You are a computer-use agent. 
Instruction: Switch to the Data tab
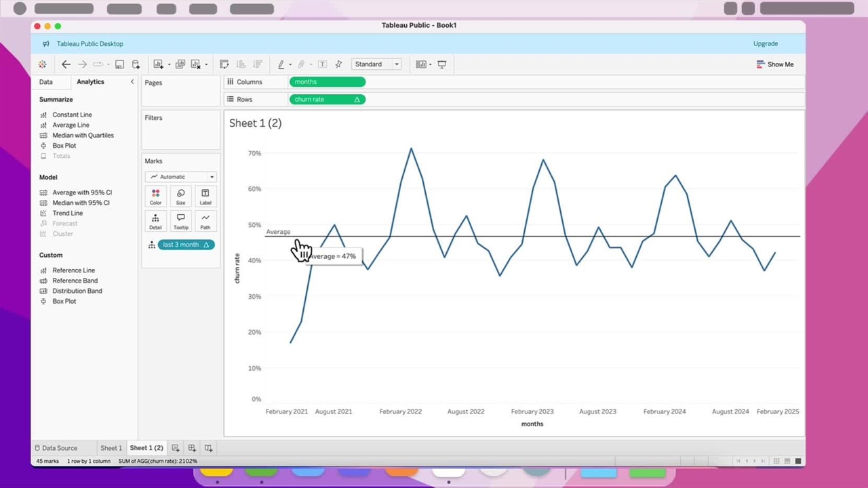pos(45,82)
